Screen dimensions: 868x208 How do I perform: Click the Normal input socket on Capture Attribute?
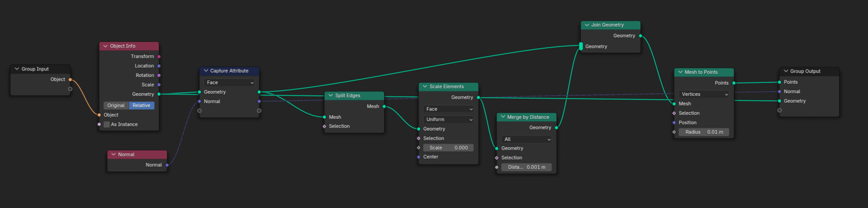pyautogui.click(x=200, y=101)
